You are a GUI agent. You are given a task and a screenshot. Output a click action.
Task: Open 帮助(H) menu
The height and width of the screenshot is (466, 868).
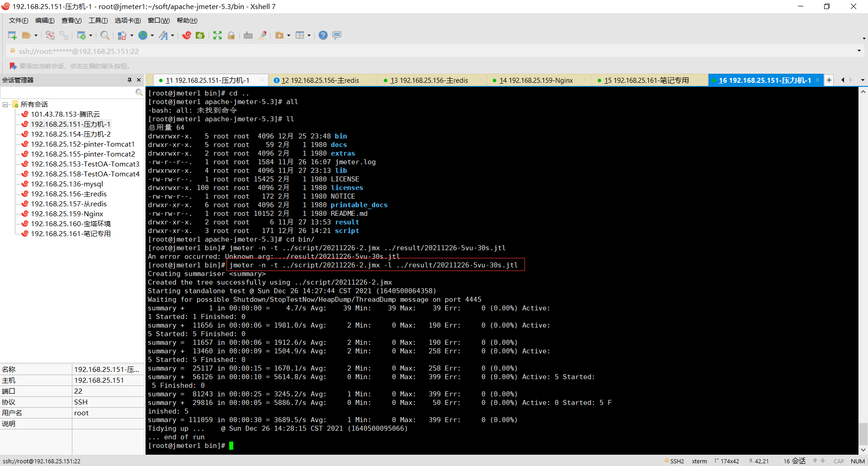187,20
